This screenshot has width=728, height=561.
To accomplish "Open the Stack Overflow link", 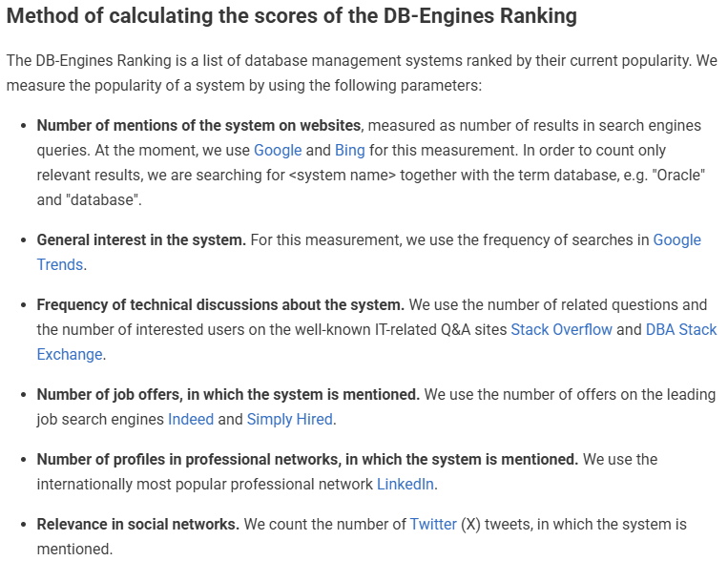I will 561,330.
